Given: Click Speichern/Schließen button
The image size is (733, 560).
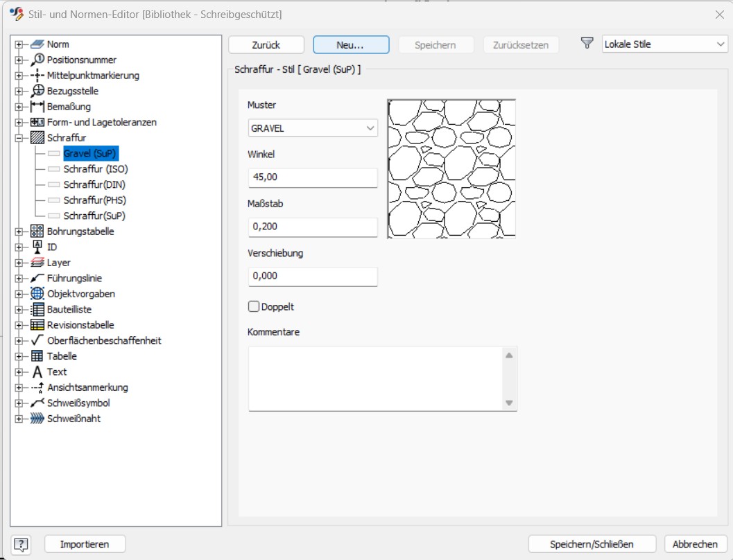Looking at the screenshot, I should click(592, 544).
